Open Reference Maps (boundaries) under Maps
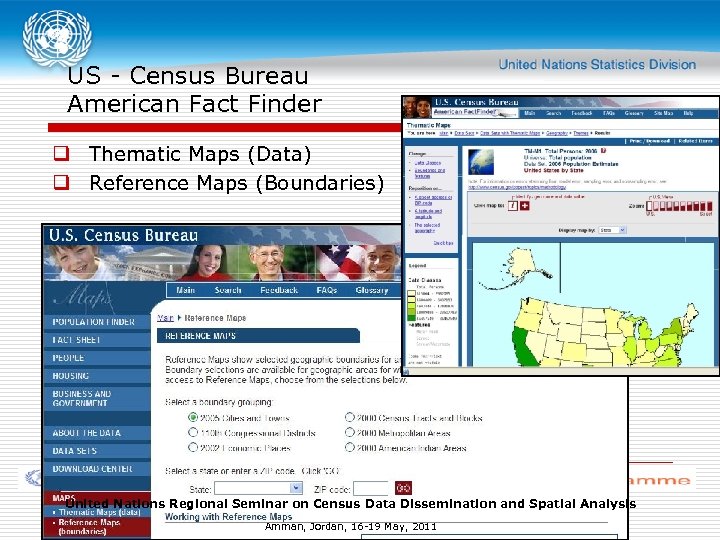The image size is (720, 540). click(89, 527)
